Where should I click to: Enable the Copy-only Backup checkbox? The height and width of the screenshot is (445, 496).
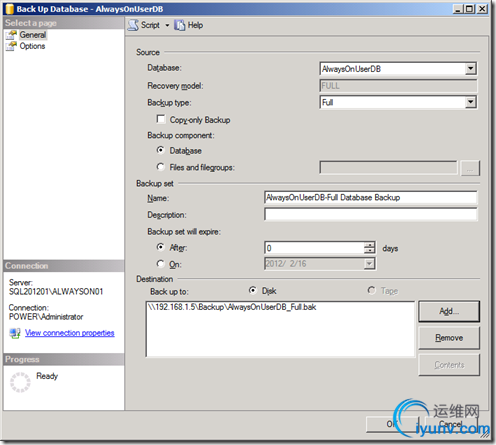(161, 119)
